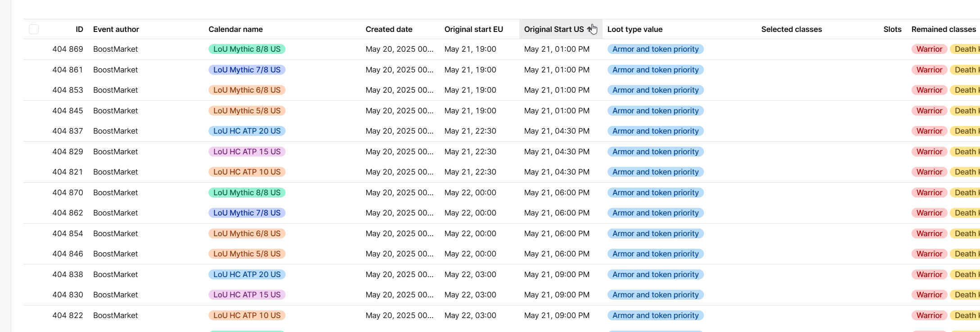Click the Selected classes column header
980x332 pixels.
[791, 29]
